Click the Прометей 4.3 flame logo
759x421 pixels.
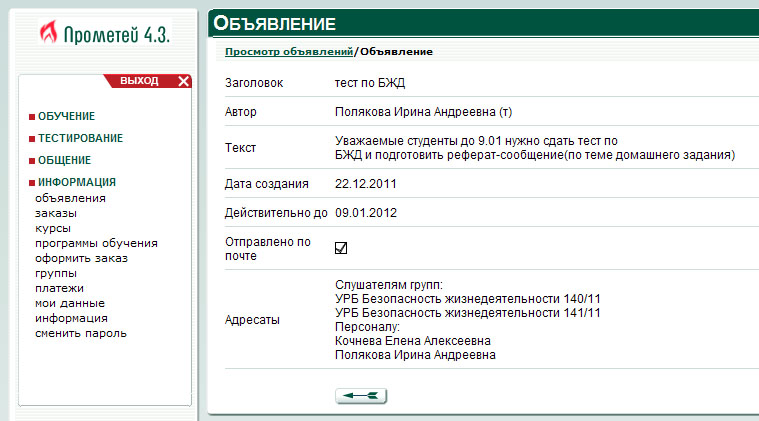tap(104, 32)
